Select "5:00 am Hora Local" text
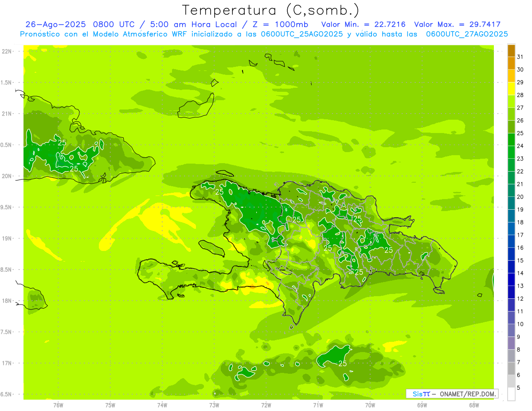This screenshot has height=411, width=532. click(192, 24)
